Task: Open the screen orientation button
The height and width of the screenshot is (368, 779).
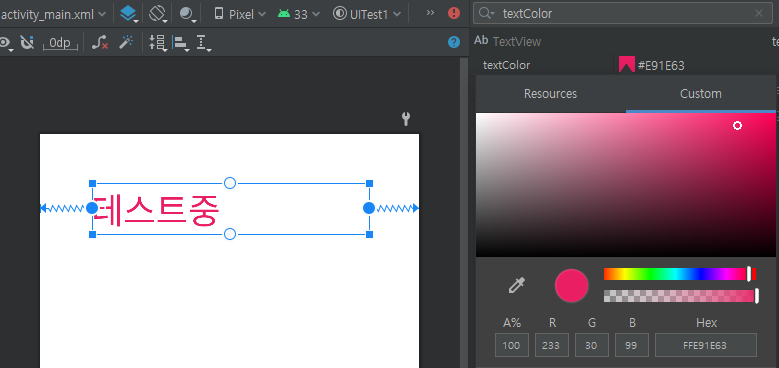Action: [x=157, y=14]
